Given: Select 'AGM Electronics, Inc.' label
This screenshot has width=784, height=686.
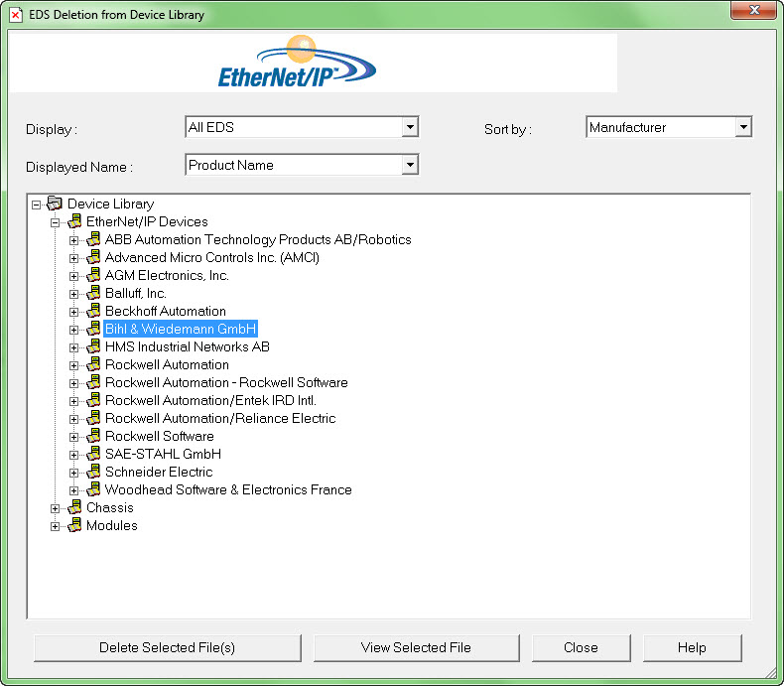Looking at the screenshot, I should tap(167, 276).
